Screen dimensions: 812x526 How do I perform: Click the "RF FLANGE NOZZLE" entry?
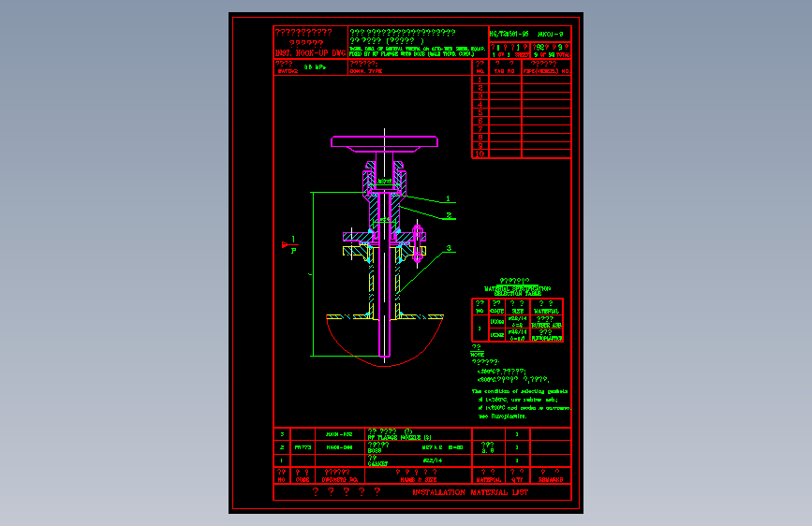click(x=399, y=438)
